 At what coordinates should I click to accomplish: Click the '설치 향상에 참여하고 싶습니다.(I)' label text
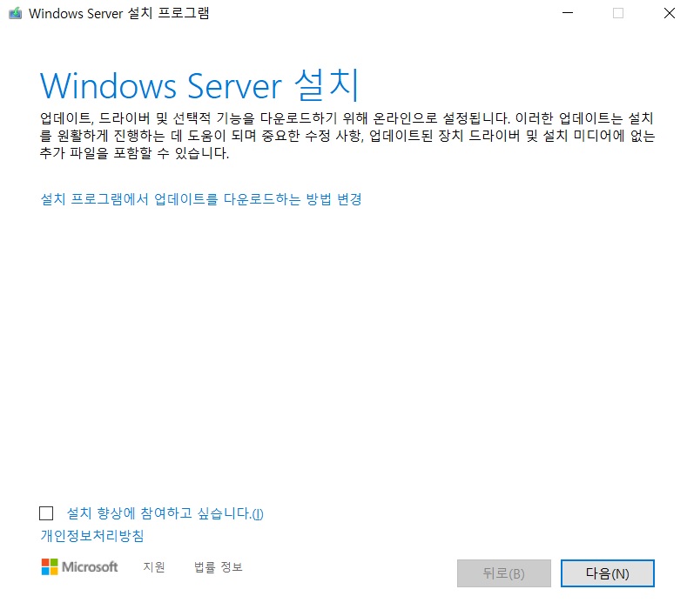[165, 513]
